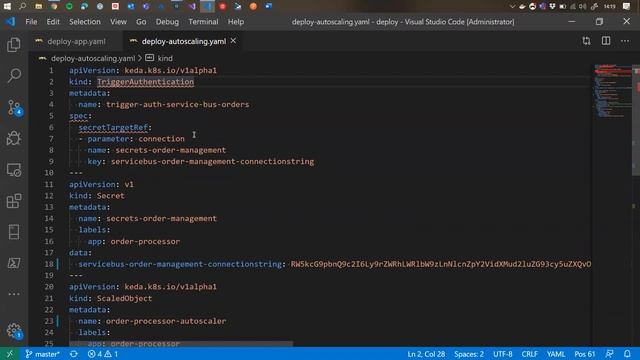Click the base64 connection string value
The image size is (640, 360).
point(440,264)
